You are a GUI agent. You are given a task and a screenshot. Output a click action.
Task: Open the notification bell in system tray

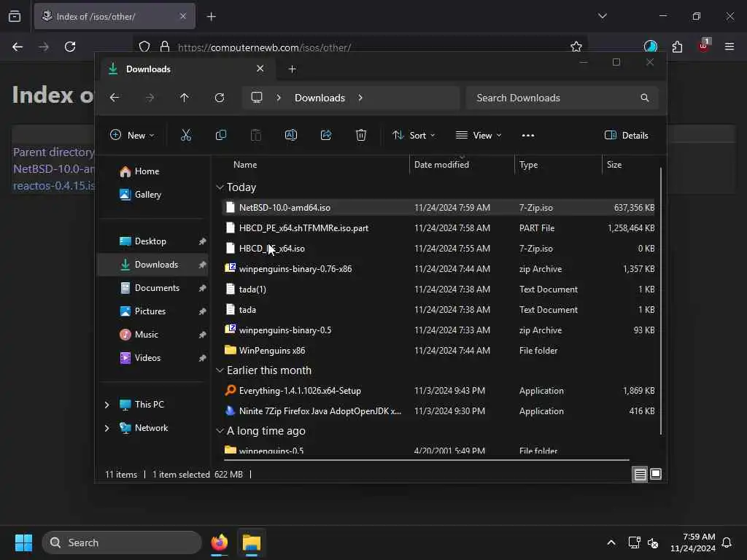coord(727,542)
